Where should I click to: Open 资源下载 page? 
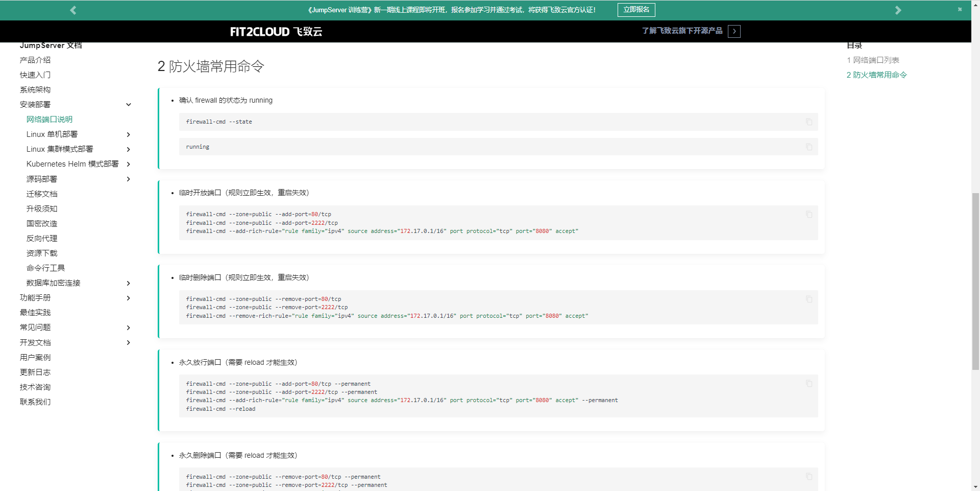tap(42, 253)
